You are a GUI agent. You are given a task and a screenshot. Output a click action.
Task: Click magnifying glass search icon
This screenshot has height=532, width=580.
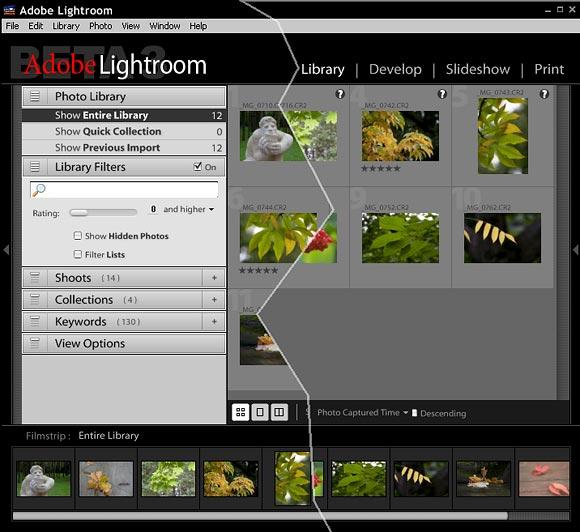click(39, 190)
